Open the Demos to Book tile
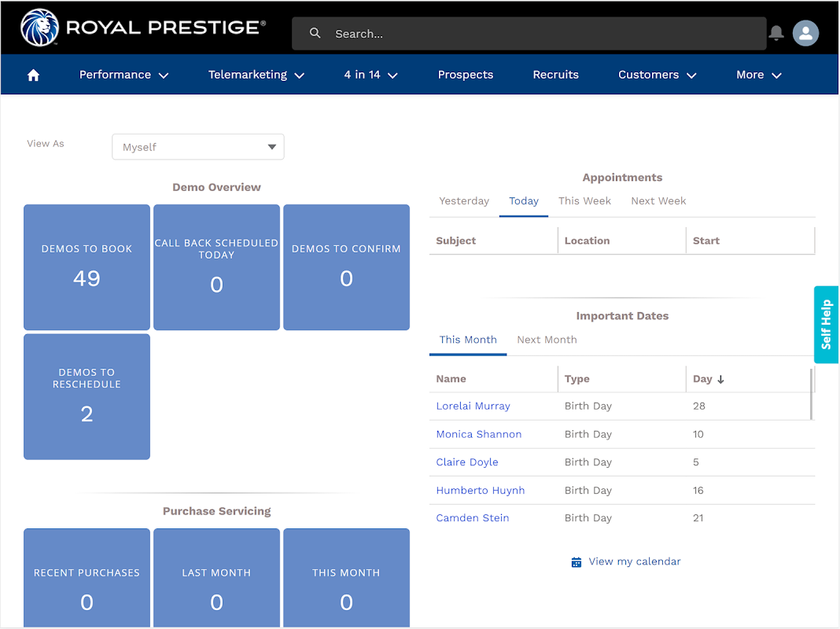This screenshot has height=629, width=840. click(x=87, y=267)
